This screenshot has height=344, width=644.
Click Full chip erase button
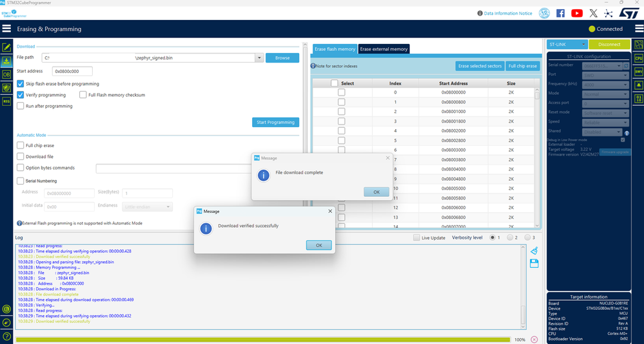pyautogui.click(x=522, y=66)
